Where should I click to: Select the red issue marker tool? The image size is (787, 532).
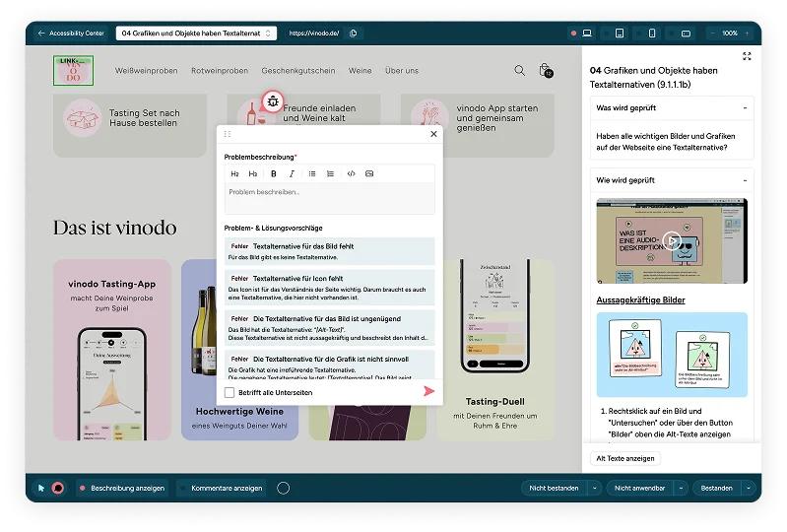[58, 488]
